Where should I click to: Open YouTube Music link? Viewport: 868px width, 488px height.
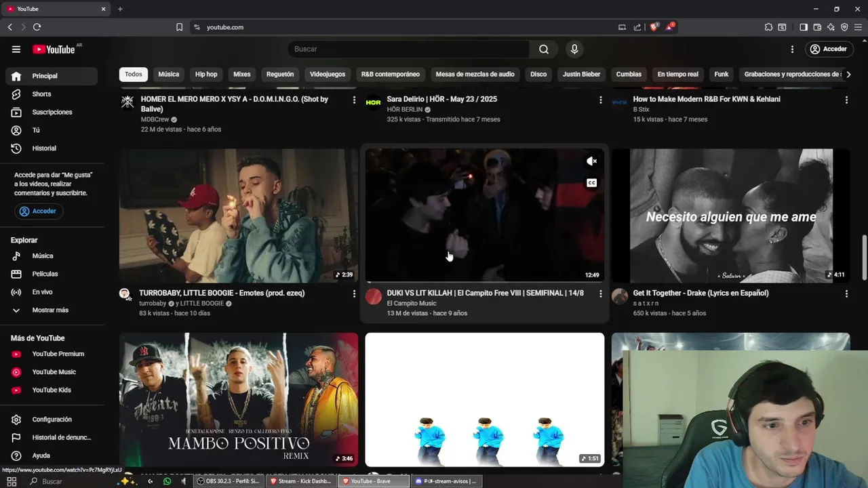click(x=52, y=372)
